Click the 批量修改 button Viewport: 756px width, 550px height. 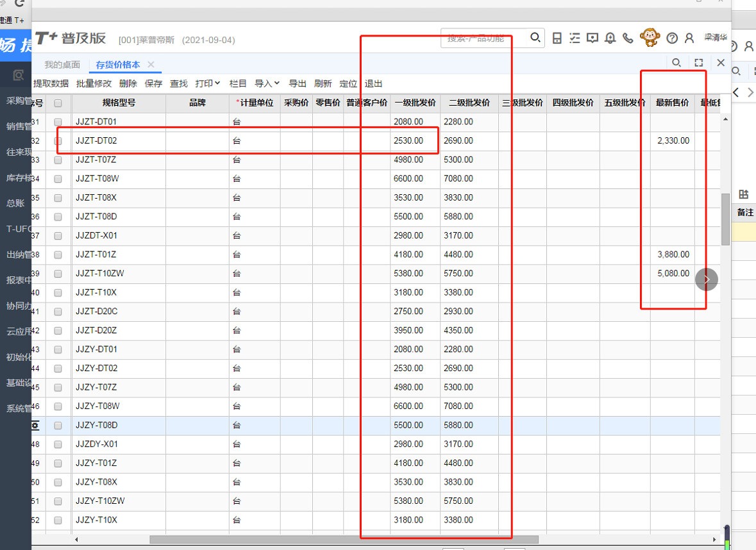94,83
